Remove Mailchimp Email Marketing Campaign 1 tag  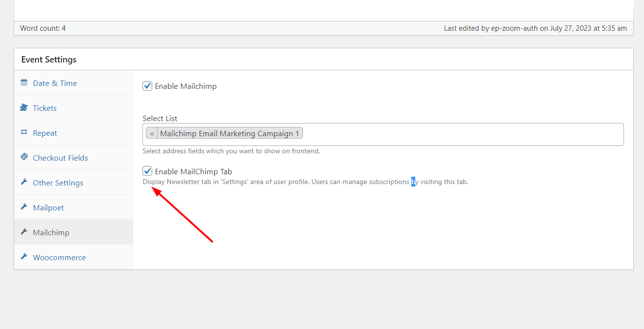coord(152,134)
